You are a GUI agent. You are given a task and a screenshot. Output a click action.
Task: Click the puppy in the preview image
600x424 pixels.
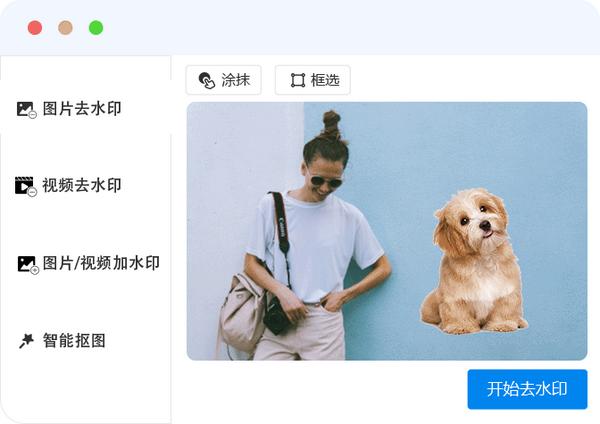click(x=474, y=264)
